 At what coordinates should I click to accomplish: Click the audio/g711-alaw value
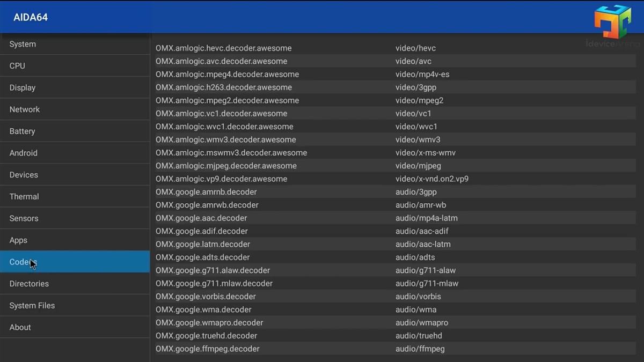pos(426,270)
